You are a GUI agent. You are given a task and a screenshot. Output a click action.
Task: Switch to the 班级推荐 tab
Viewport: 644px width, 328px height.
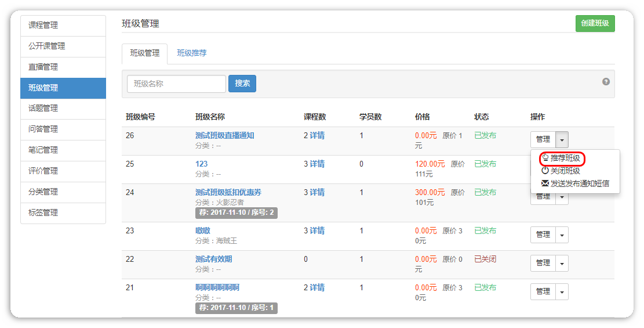(x=192, y=53)
